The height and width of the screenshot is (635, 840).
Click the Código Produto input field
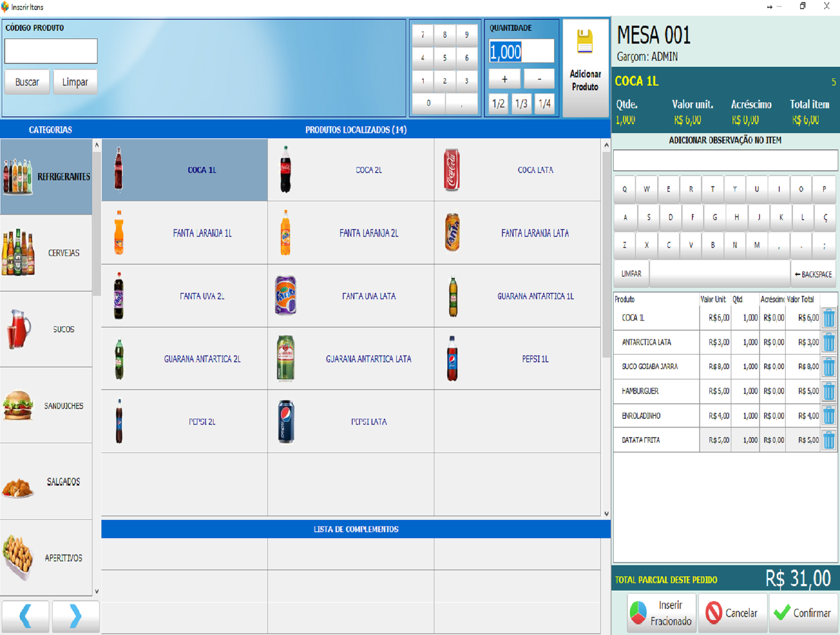click(x=51, y=51)
